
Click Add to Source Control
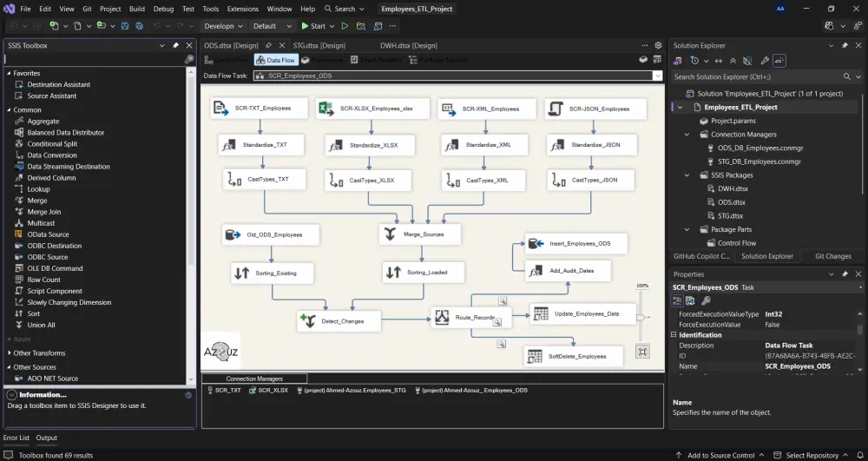click(x=720, y=455)
